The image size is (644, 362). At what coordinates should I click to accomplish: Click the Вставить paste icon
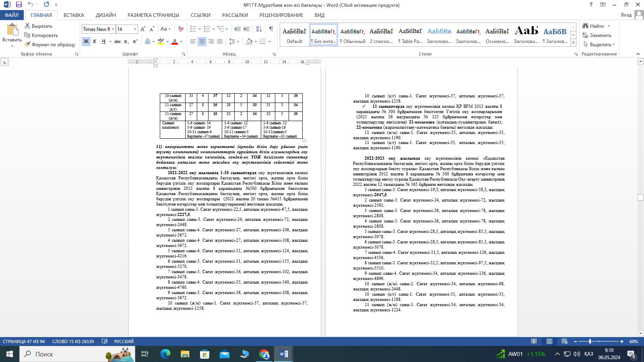pyautogui.click(x=12, y=30)
